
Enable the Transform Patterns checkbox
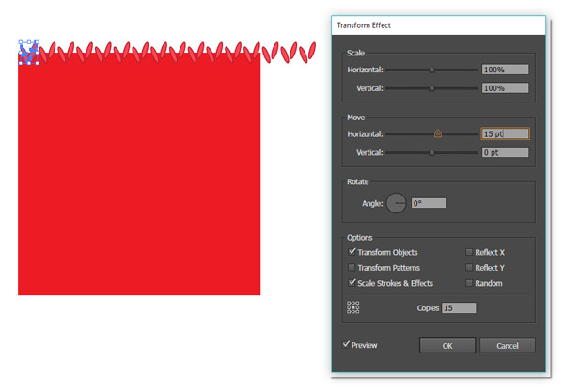(x=352, y=267)
